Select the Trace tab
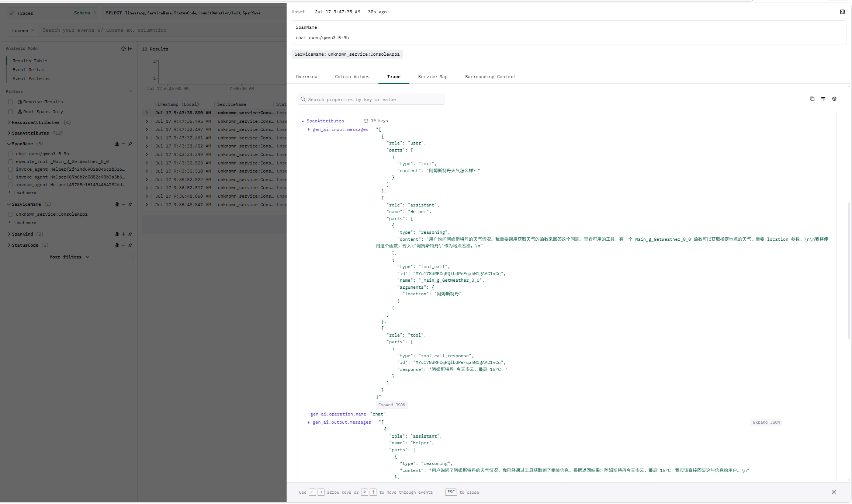 tap(394, 77)
